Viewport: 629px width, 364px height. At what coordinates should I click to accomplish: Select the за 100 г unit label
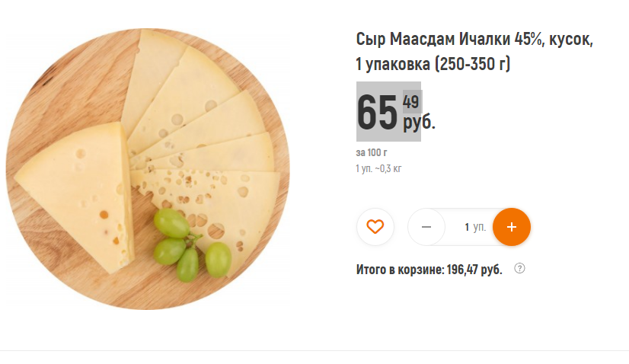click(x=372, y=152)
